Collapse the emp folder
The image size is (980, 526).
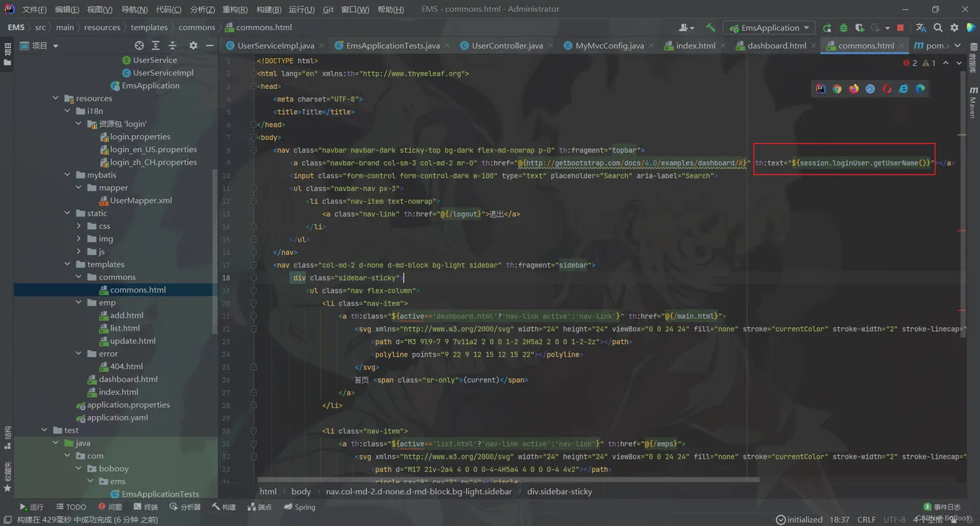point(79,303)
